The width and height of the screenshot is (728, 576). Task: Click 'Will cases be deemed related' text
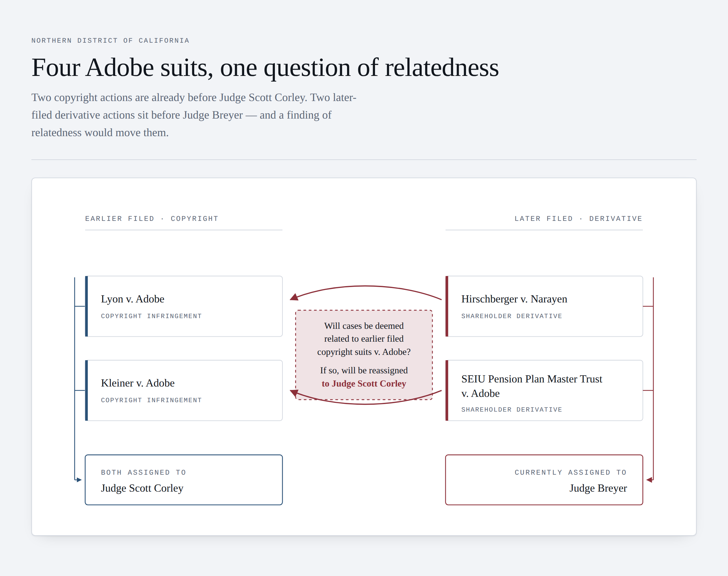click(x=364, y=339)
